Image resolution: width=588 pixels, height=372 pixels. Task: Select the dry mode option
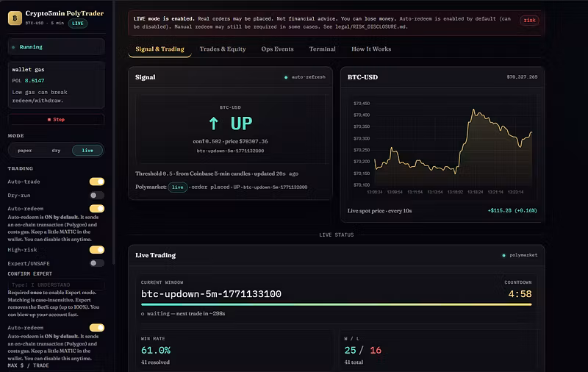(57, 151)
